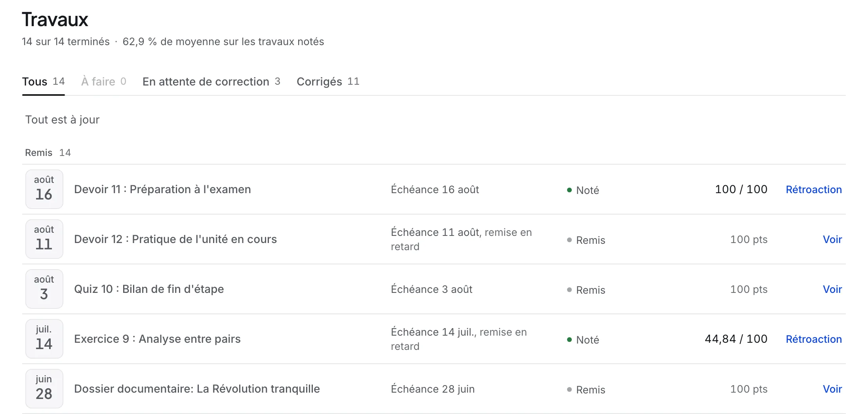Open Dossier documentaire: La Révolution tranquille
This screenshot has width=868, height=414.
(197, 389)
